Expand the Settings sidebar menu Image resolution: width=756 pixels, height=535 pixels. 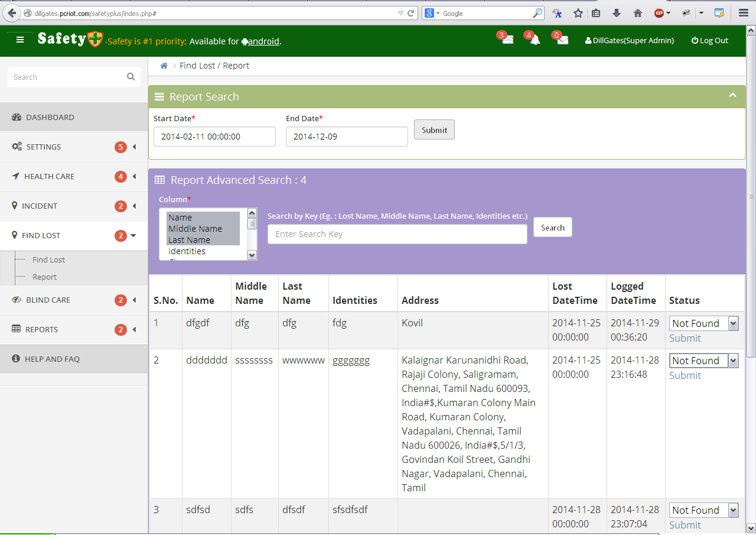point(74,147)
